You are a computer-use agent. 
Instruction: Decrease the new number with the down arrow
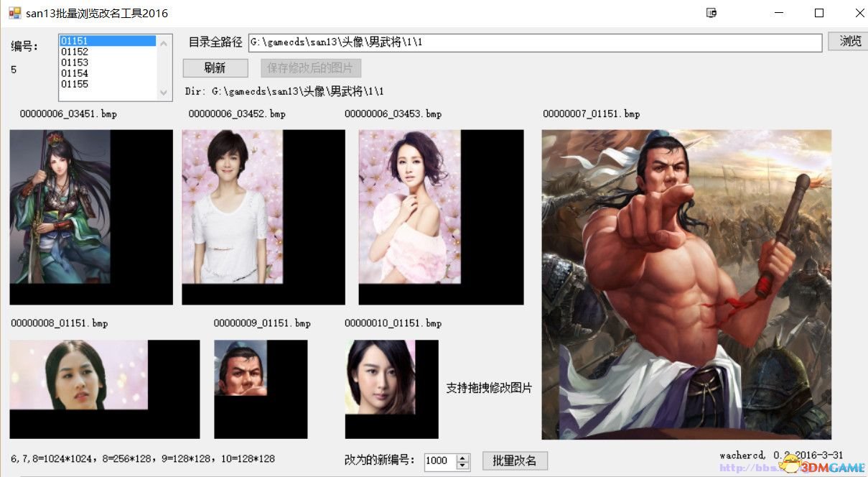pos(463,466)
